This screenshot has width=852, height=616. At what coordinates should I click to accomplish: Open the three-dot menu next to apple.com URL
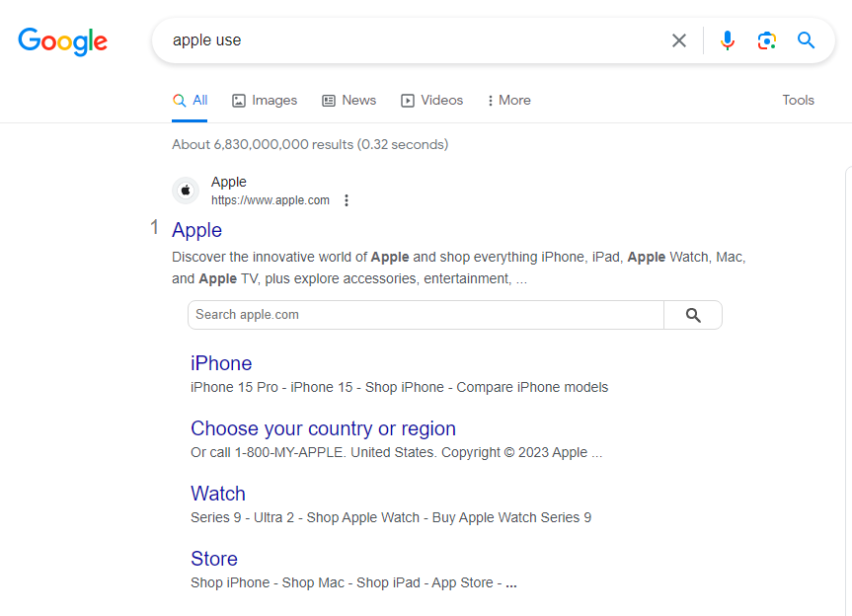347,200
